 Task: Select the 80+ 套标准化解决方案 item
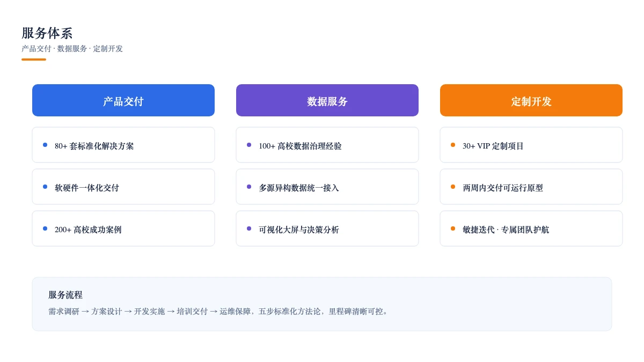(123, 145)
